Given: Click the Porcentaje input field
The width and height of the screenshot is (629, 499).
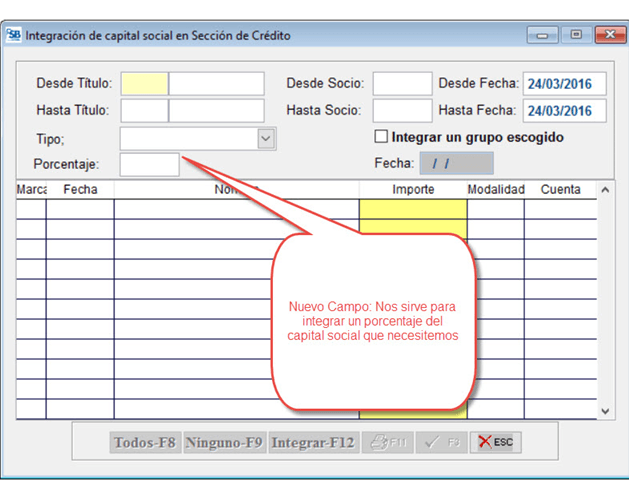Looking at the screenshot, I should click(x=149, y=164).
